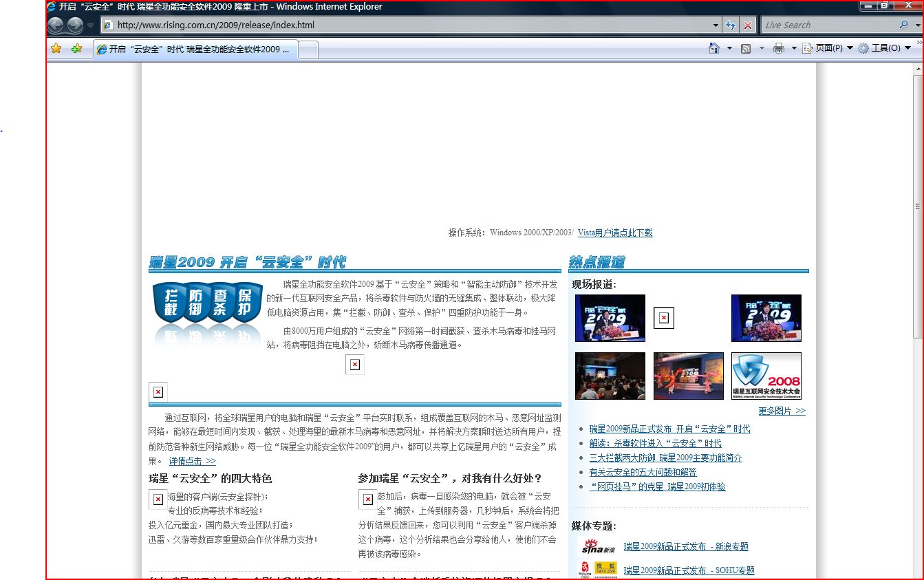The image size is (924, 580).
Task: Click the broken image icon below the intro paragraph
Action: tap(355, 365)
